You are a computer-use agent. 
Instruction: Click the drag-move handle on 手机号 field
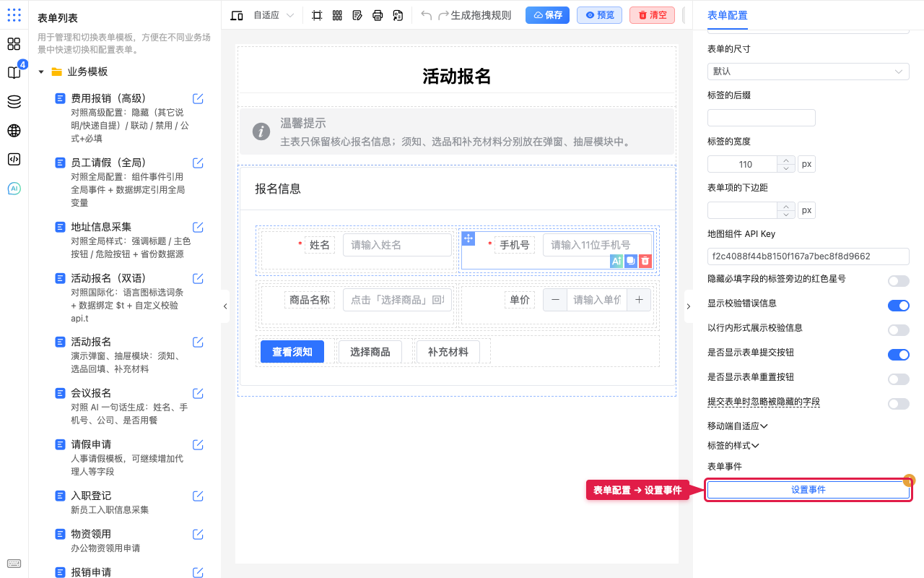tap(468, 239)
